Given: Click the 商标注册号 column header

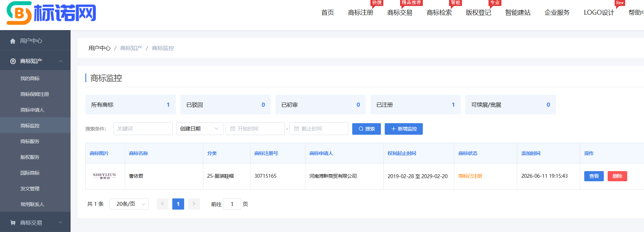Looking at the screenshot, I should [x=266, y=153].
